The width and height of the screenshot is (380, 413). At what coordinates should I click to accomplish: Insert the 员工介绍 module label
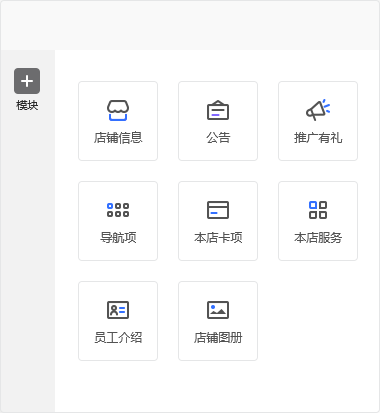point(118,338)
